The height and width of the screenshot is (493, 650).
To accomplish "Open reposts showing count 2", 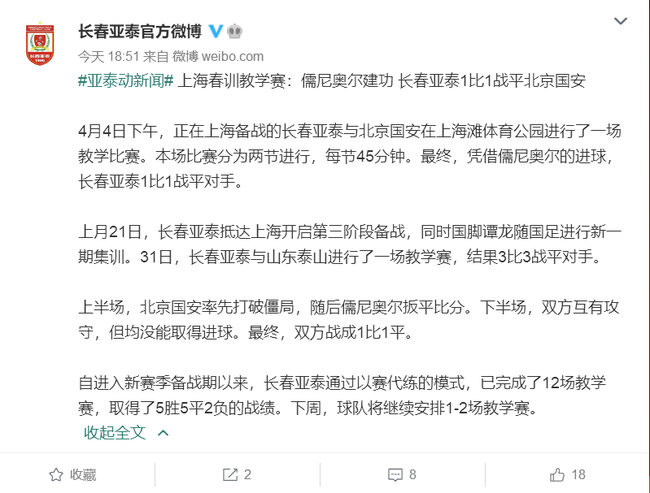I will [x=237, y=475].
